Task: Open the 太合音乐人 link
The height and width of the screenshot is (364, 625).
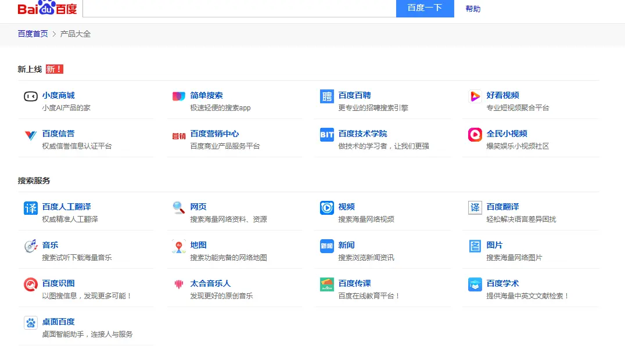Action: pos(210,283)
